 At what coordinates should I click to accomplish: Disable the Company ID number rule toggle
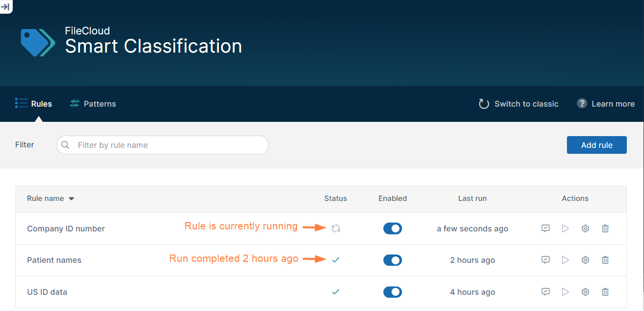coord(392,228)
